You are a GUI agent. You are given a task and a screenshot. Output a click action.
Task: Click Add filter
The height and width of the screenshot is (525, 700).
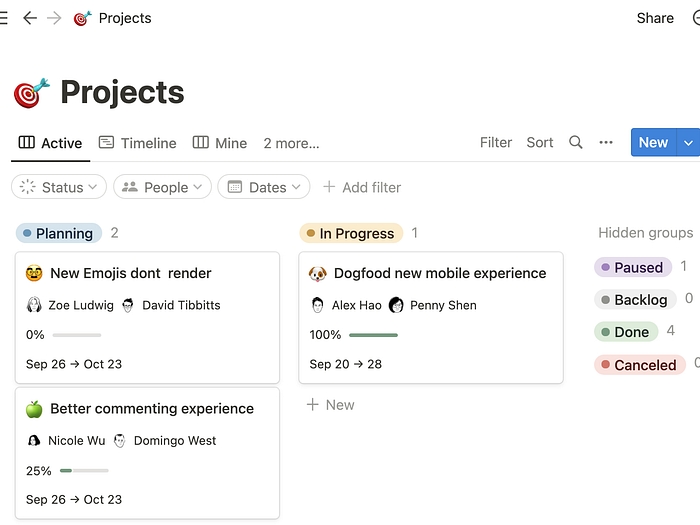tap(362, 187)
